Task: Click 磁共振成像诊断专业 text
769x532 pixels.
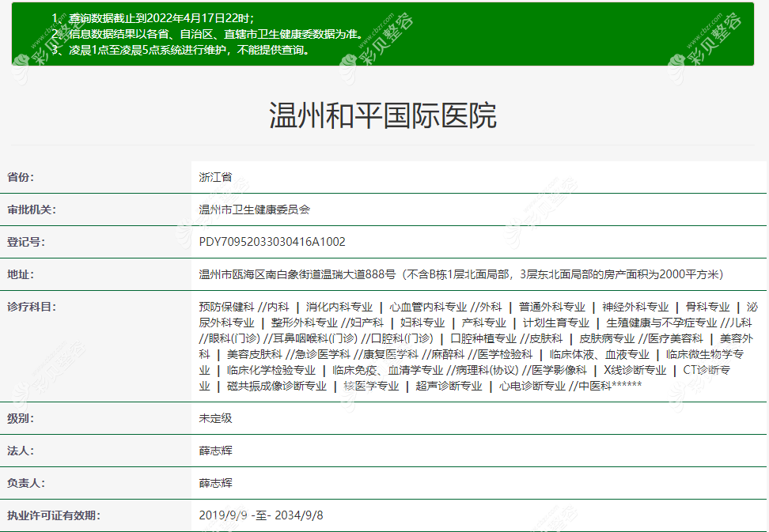Action: 277,386
